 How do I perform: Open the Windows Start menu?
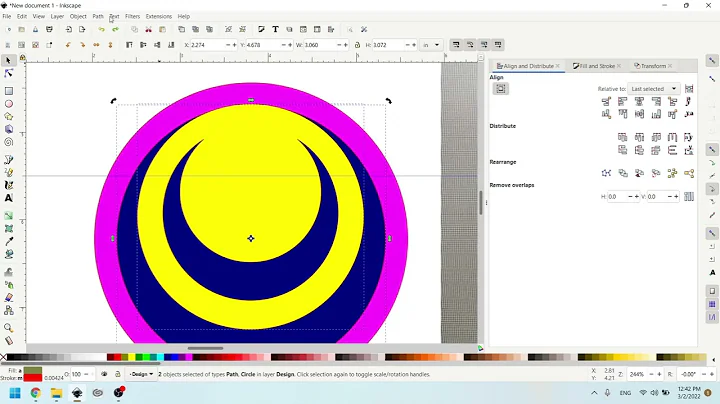(x=15, y=393)
